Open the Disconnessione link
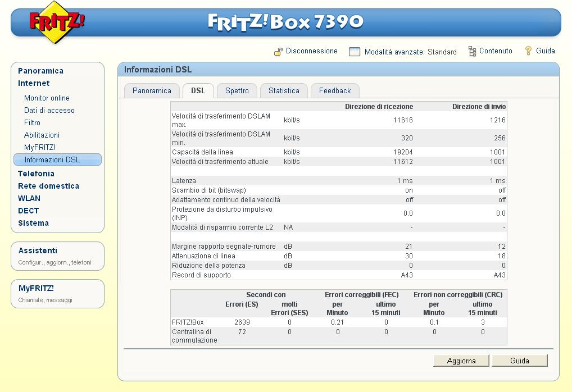The image size is (572, 392). [311, 51]
